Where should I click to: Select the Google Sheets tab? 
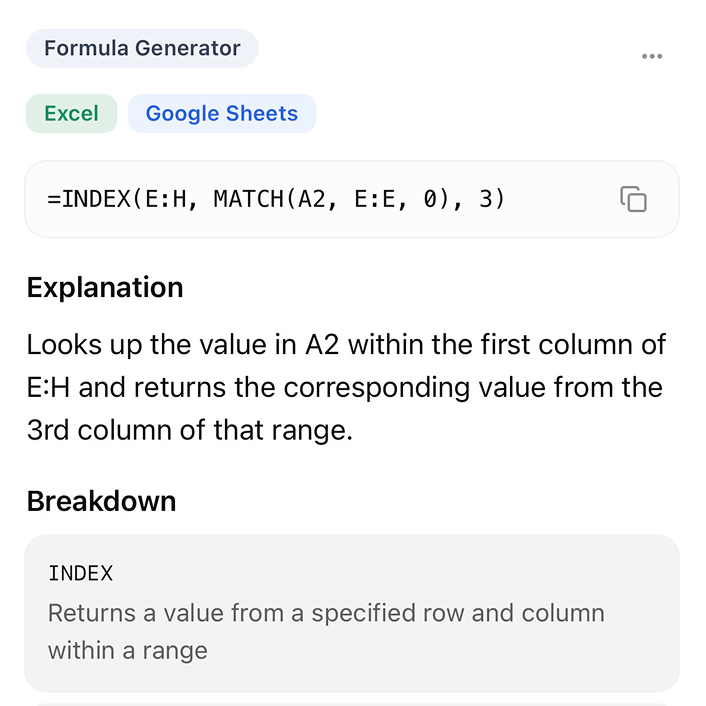221,114
